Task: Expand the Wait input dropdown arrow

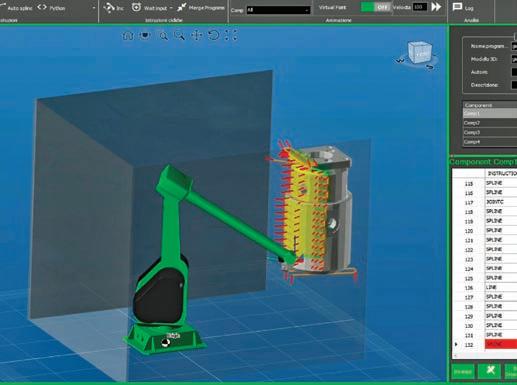Action: pos(171,8)
